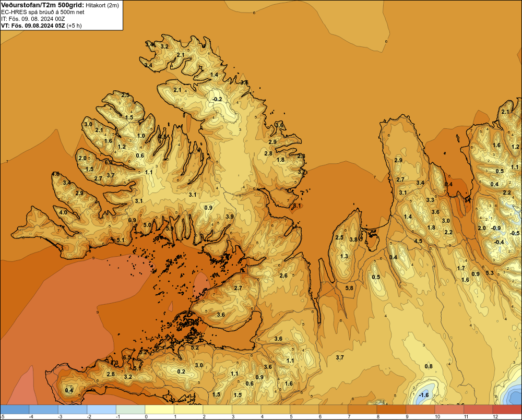Click the temperature value "-0.2" on the map
Image resolution: width=522 pixels, height=420 pixels.
(217, 99)
